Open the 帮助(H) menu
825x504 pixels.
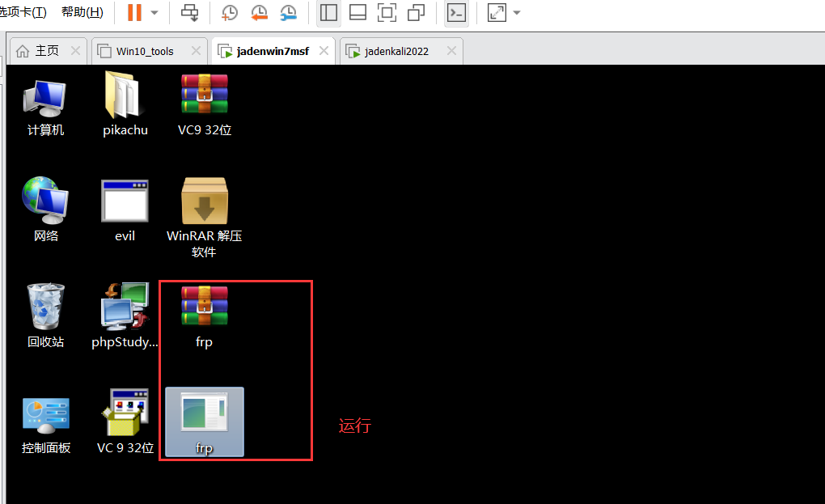(x=82, y=12)
